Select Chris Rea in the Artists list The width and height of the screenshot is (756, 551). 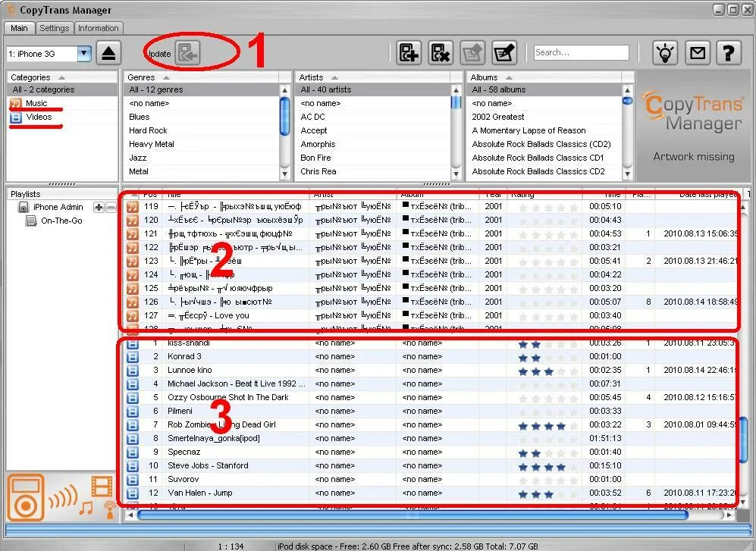[x=373, y=171]
